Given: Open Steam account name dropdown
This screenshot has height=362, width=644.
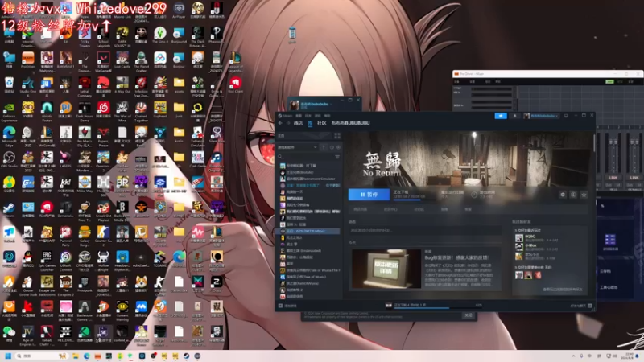Looking at the screenshot, I should [x=542, y=116].
